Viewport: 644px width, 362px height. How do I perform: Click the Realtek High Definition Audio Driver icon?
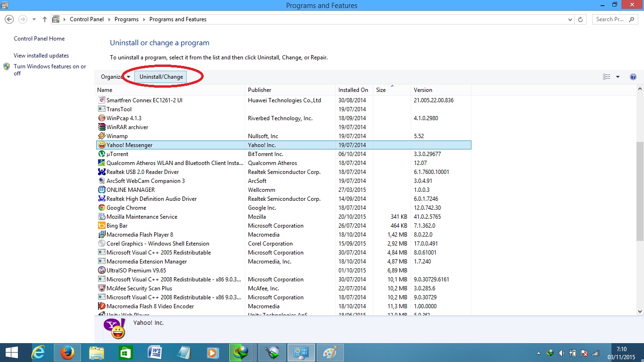[101, 198]
